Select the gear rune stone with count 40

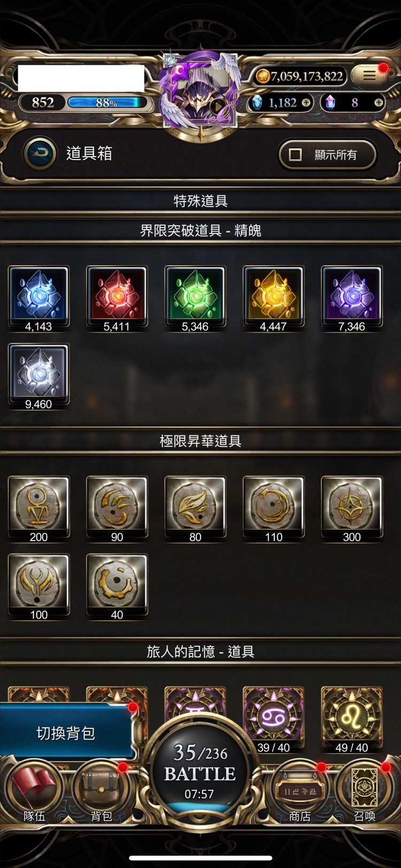click(117, 587)
